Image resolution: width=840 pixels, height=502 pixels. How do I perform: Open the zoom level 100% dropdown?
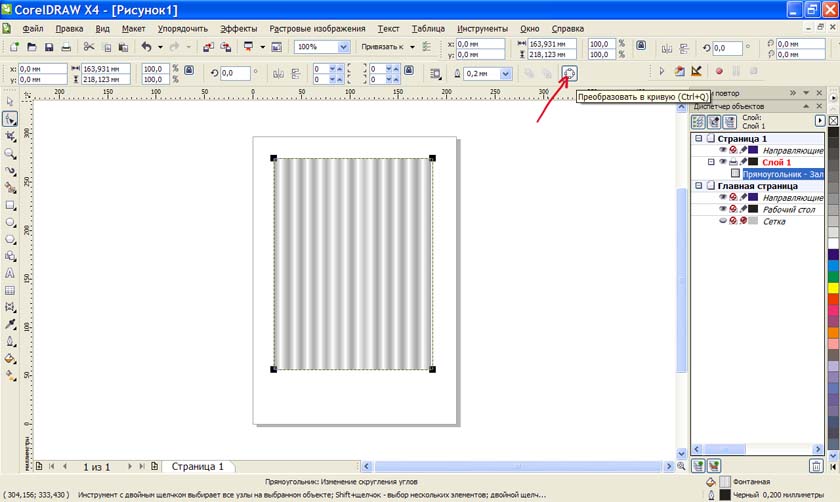[344, 47]
